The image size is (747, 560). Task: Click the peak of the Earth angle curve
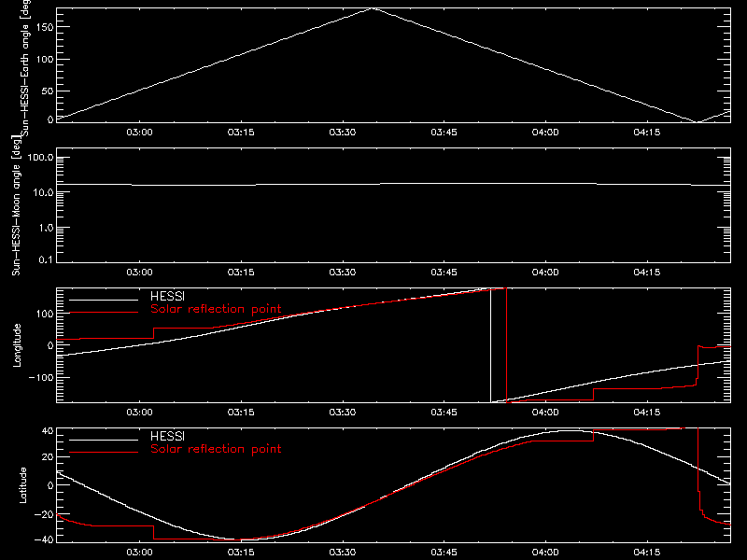374,8
